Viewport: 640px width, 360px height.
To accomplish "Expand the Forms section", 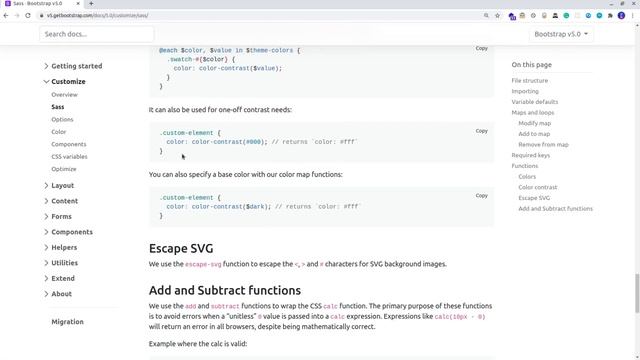I will 58,216.
